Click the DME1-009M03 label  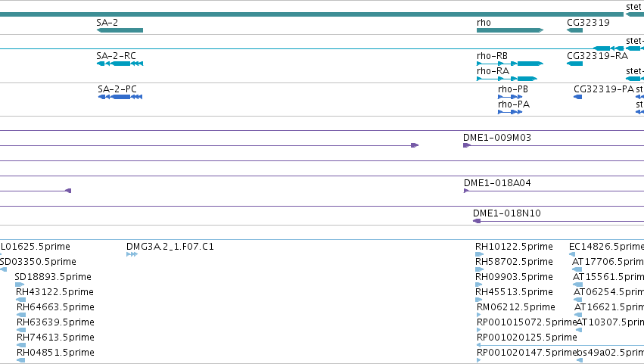[x=497, y=138]
